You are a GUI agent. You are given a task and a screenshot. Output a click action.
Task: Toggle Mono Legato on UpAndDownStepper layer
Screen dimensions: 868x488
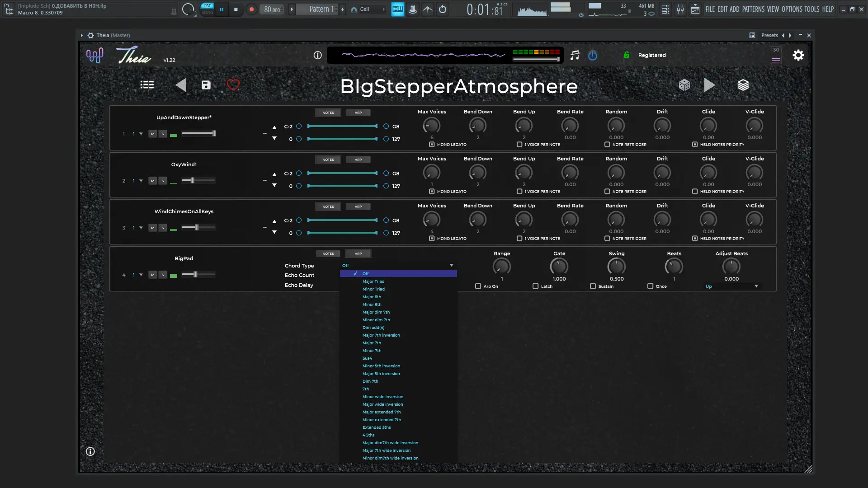tap(432, 145)
